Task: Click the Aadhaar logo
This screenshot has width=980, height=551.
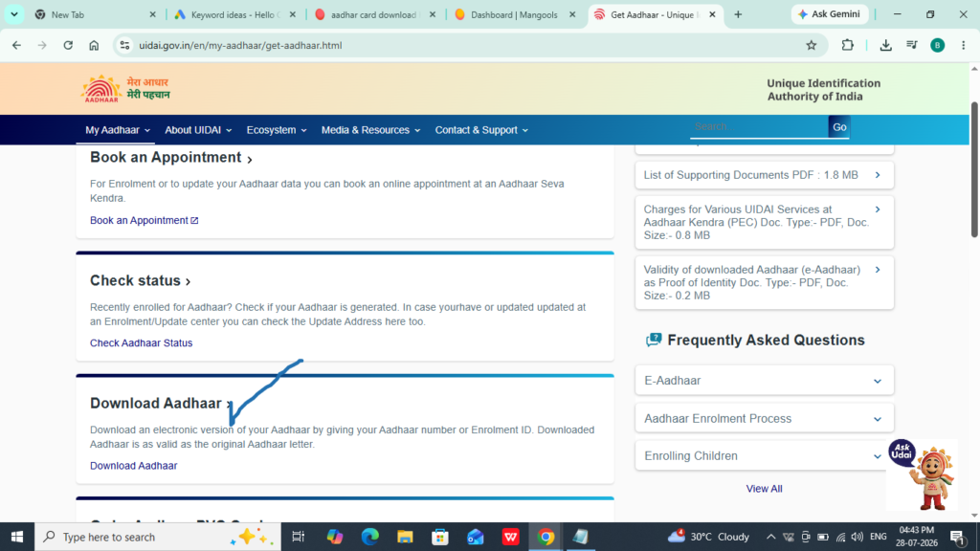Action: (x=125, y=89)
